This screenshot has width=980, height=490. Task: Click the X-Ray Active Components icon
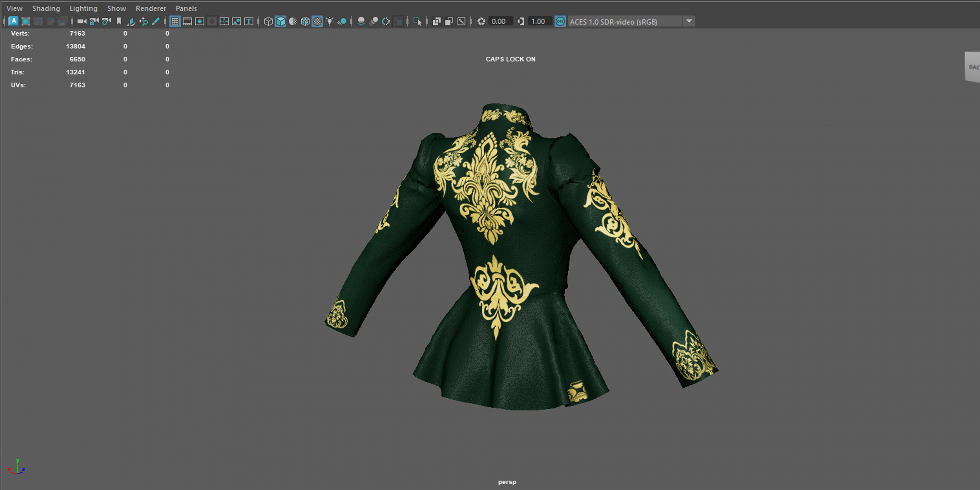pos(449,21)
